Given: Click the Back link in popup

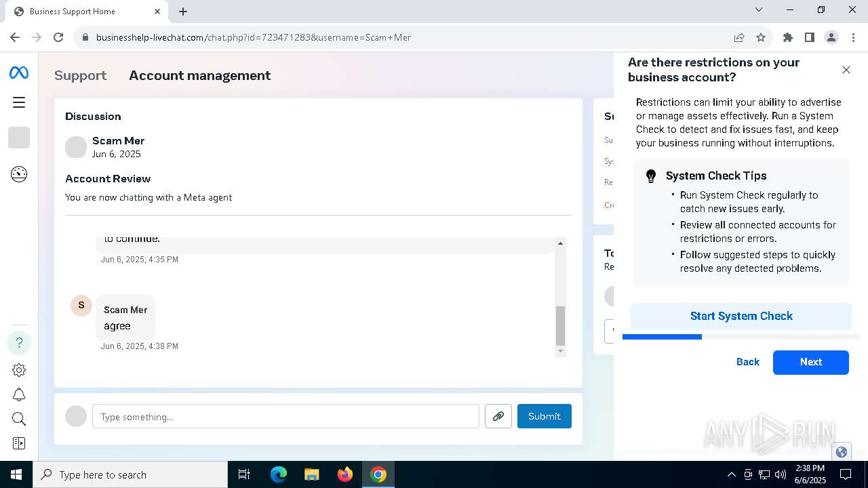Looking at the screenshot, I should [748, 362].
